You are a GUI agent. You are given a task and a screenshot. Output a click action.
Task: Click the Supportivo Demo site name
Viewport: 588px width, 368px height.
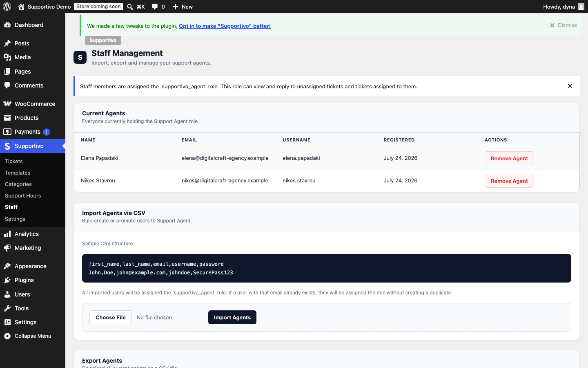tap(49, 7)
